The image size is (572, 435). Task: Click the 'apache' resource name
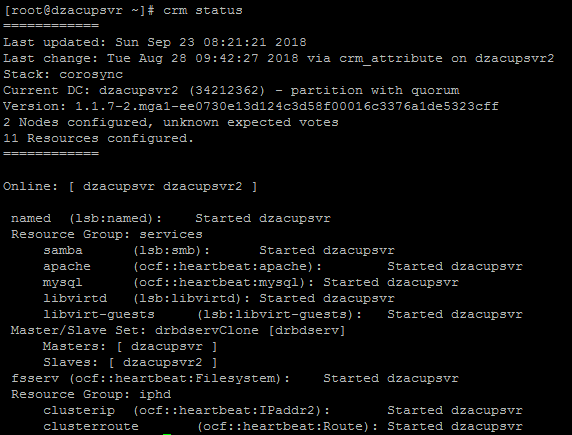[x=67, y=267]
